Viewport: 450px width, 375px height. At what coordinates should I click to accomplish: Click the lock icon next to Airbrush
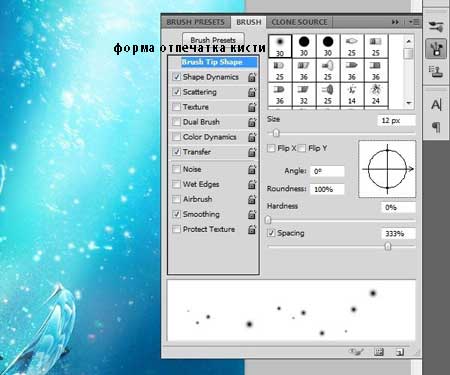252,199
